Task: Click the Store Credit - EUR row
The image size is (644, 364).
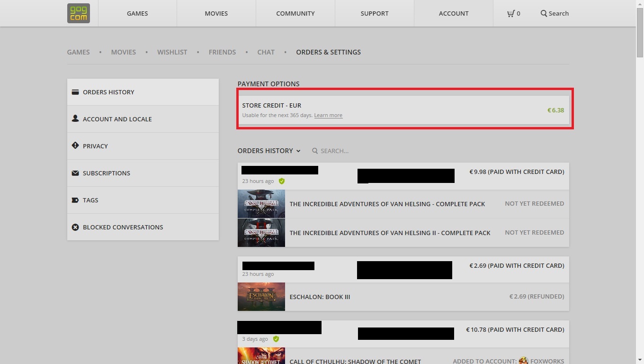Action: pyautogui.click(x=403, y=110)
